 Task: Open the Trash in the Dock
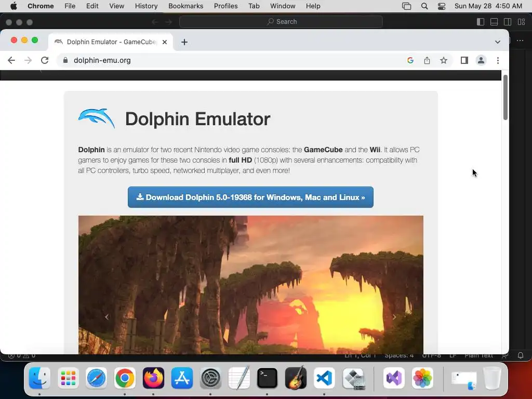[492, 378]
